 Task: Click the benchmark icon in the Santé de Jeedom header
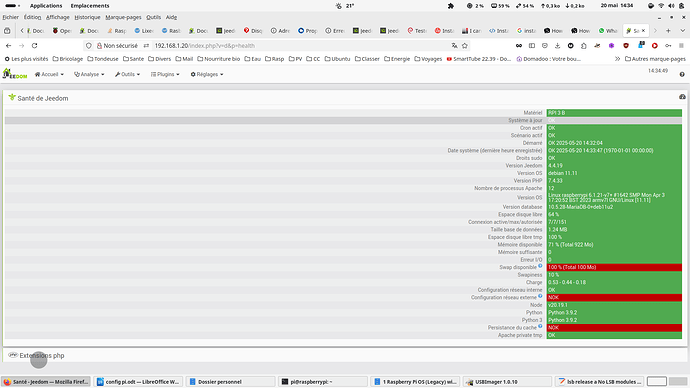682,97
